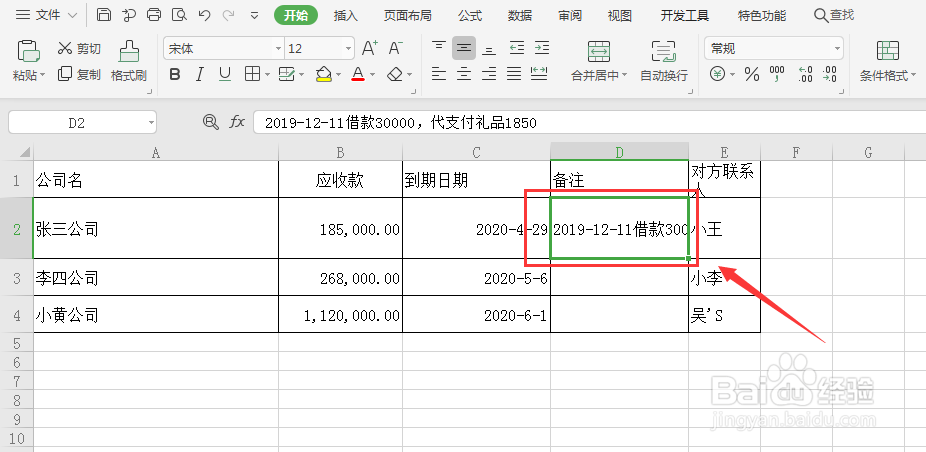This screenshot has width=926, height=452.
Task: Switch to 公式 tab
Action: coord(469,16)
